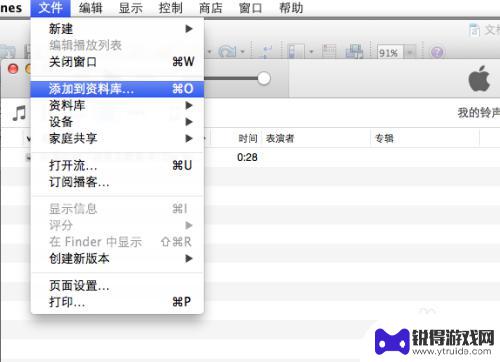
Task: Select the track row showing 0:28
Action: tap(250, 157)
